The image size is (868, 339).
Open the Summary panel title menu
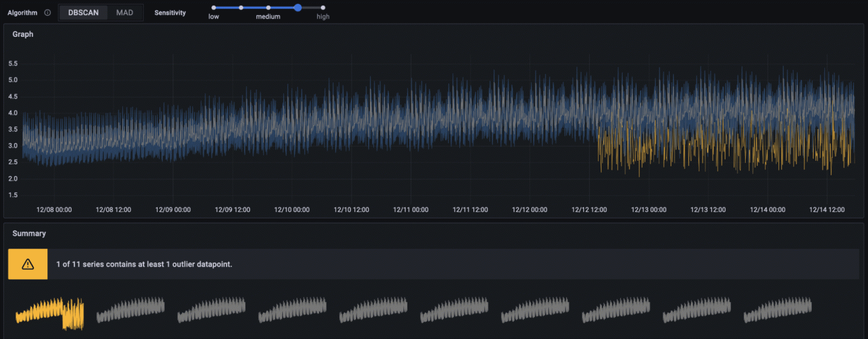29,233
